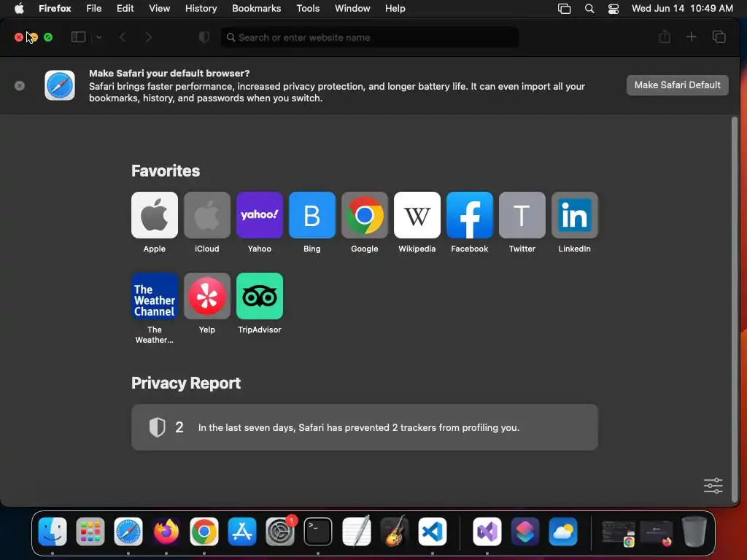Open the History menu

click(201, 8)
